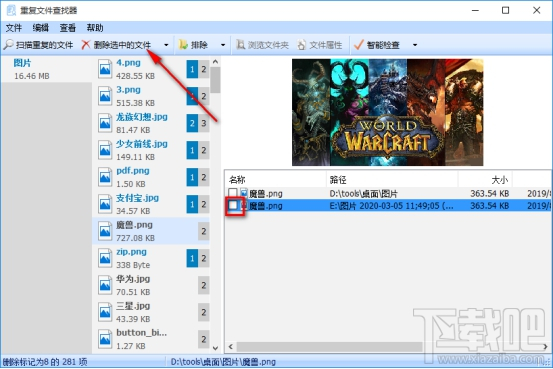Screen dimensions: 553x369
Task: Click the horizontal scrollbar left arrow
Action: coord(231,346)
